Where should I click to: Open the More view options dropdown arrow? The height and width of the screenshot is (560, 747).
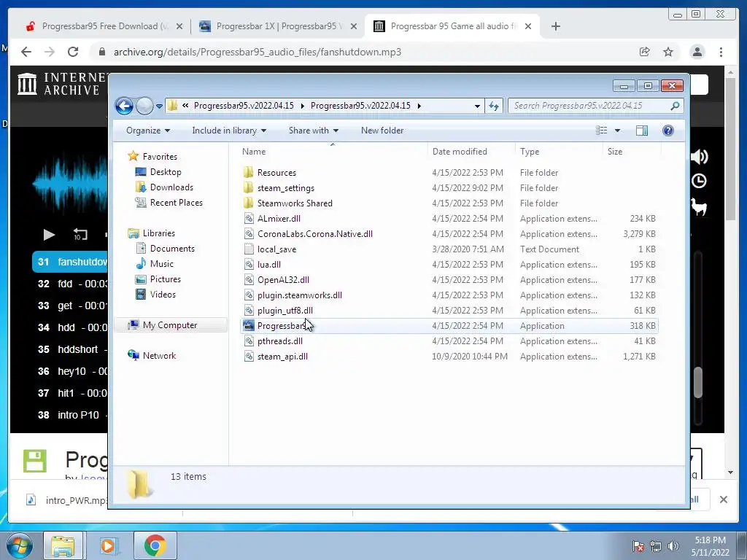pos(617,131)
